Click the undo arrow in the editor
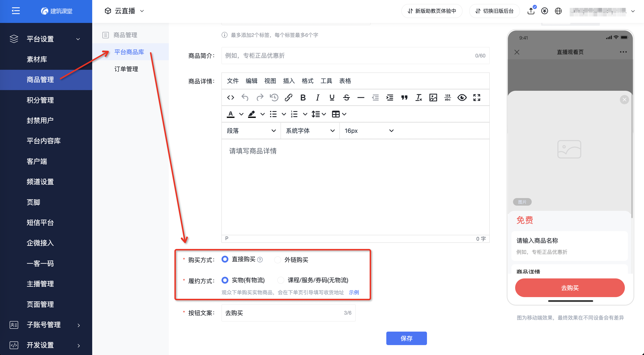The width and height of the screenshot is (644, 355). point(245,98)
